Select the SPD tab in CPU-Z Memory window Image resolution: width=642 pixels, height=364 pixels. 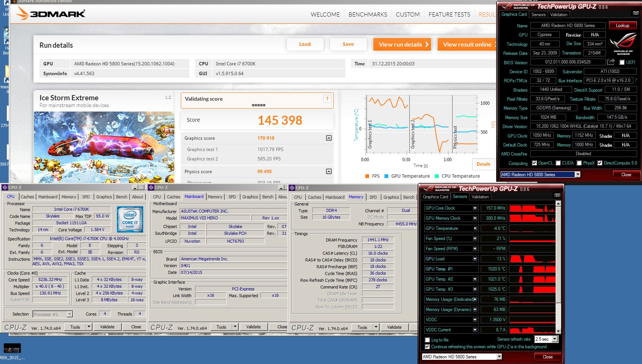[373, 197]
